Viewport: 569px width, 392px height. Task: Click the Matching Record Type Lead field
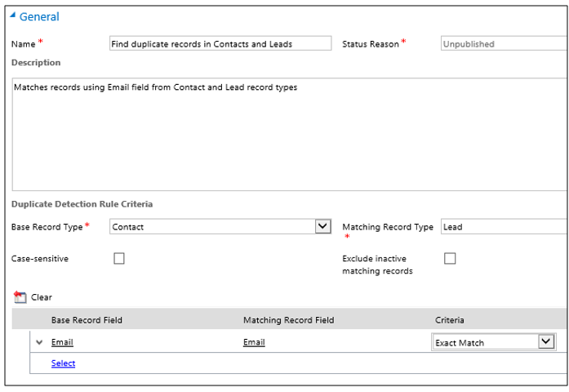(503, 226)
